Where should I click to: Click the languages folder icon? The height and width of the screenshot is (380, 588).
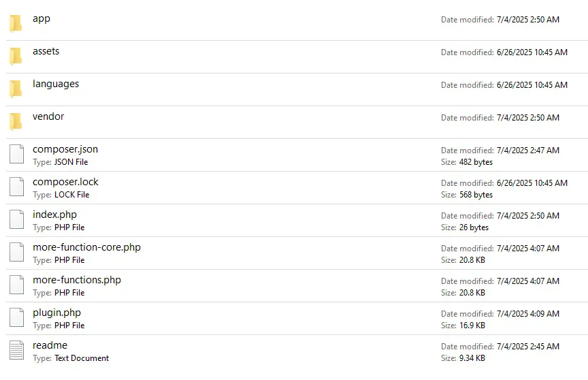point(16,89)
